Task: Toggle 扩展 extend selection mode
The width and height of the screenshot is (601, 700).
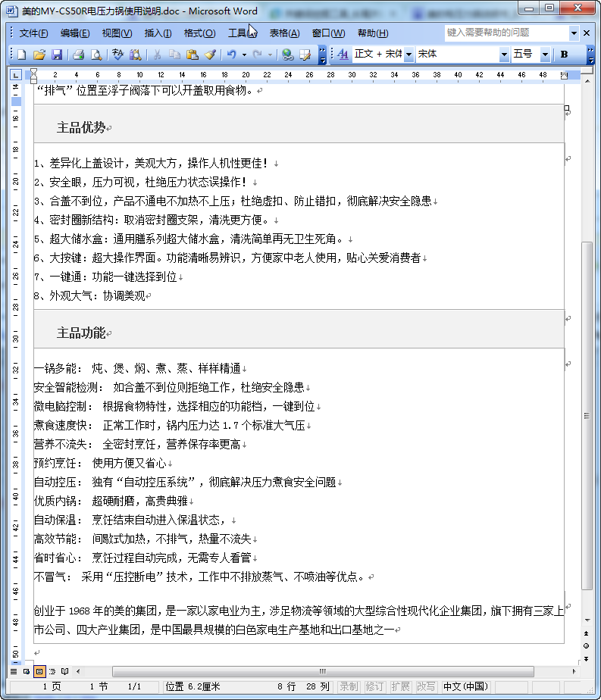Action: (x=400, y=686)
